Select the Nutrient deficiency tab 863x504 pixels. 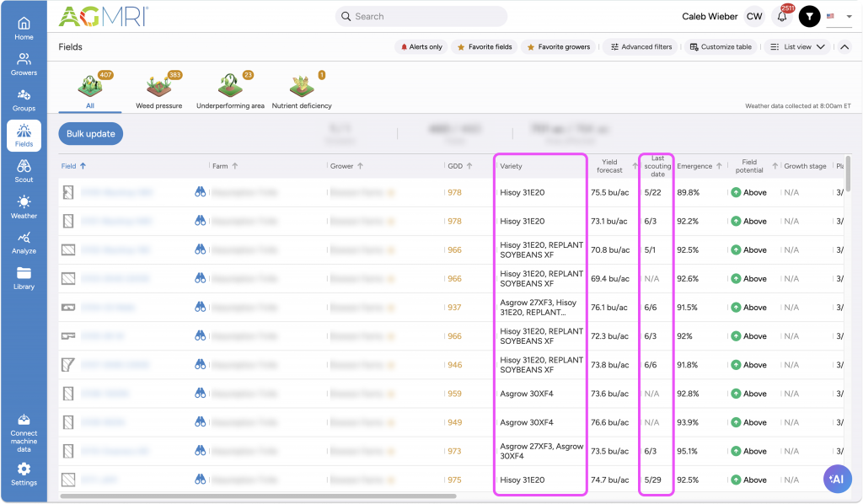click(302, 91)
